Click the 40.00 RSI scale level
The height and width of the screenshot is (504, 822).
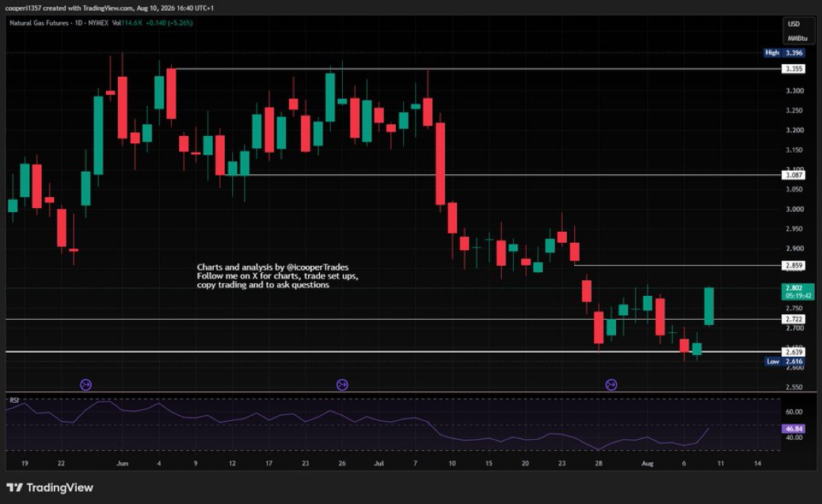(x=793, y=438)
